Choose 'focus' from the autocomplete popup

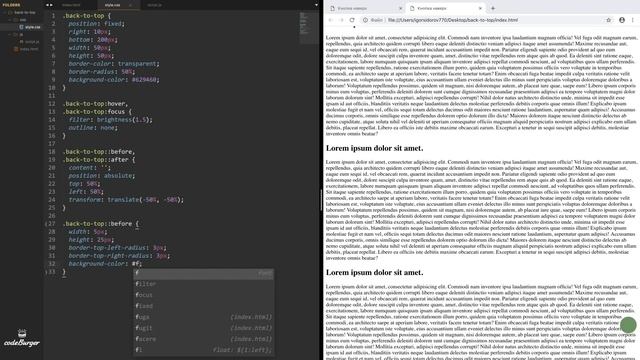pos(204,295)
